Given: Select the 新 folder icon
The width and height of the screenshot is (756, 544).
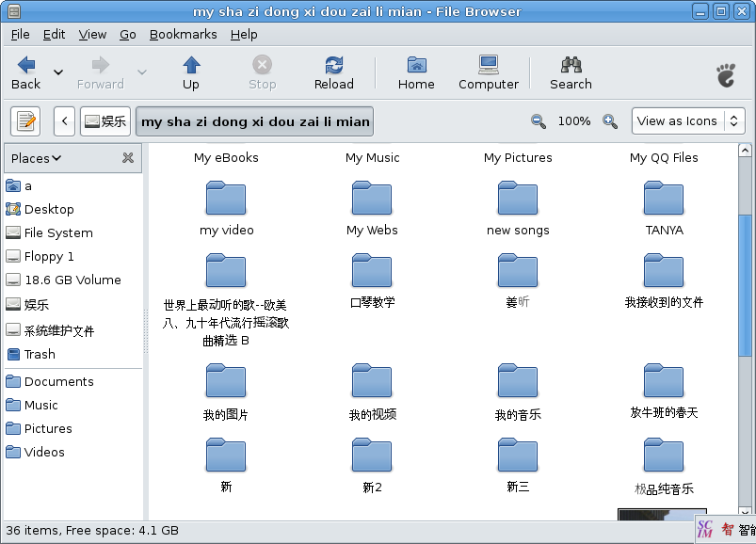Looking at the screenshot, I should [226, 455].
